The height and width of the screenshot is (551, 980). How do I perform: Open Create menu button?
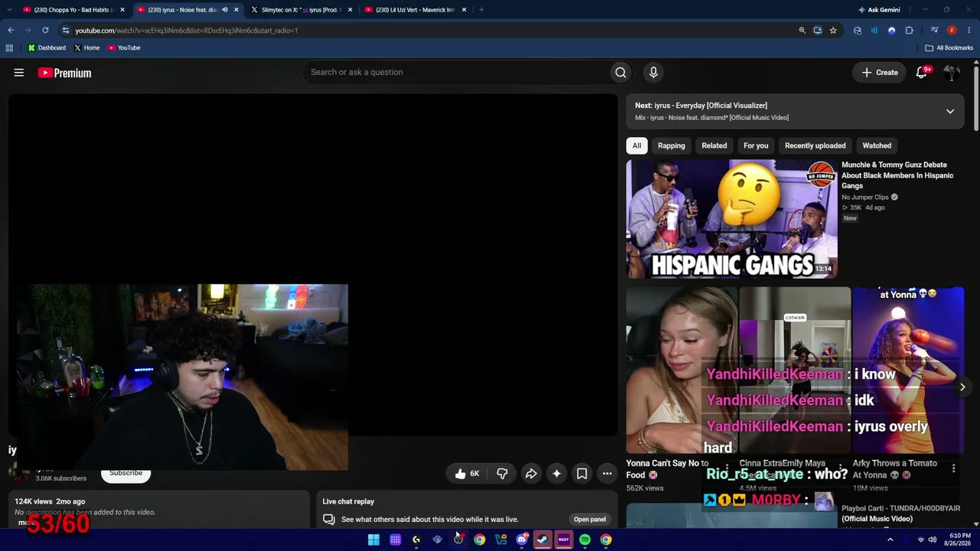pos(880,73)
